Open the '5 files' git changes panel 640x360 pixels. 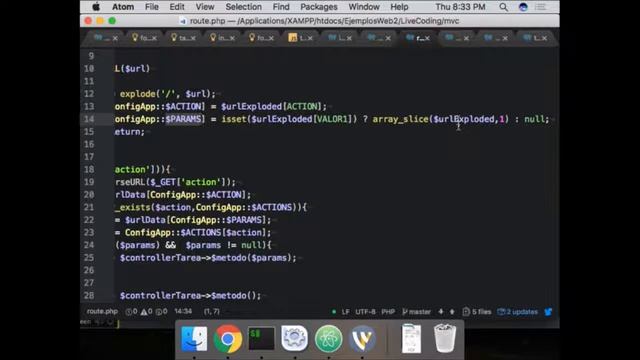pyautogui.click(x=477, y=312)
